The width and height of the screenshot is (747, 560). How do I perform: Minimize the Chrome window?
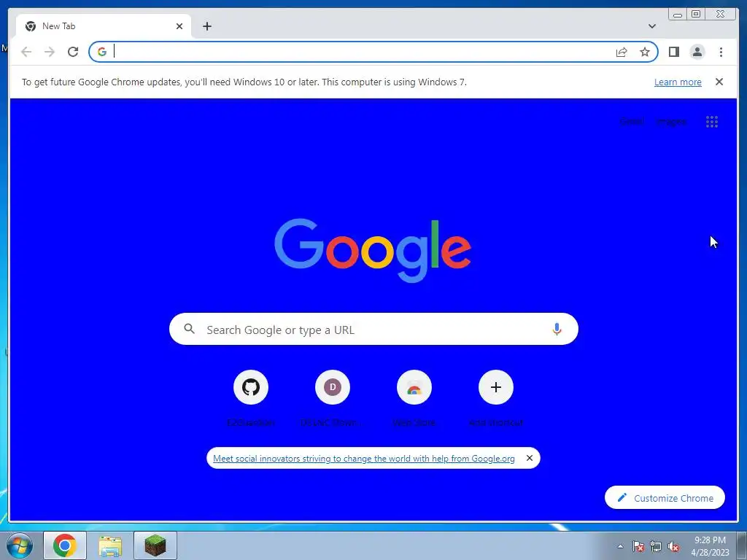point(678,15)
